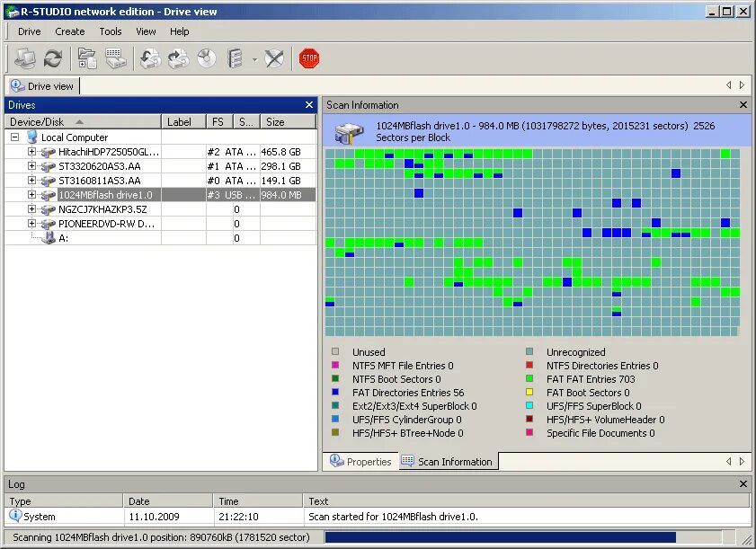
Task: Expand the NGZCJ7KHAZKP3.5Z drive node
Action: (31, 209)
